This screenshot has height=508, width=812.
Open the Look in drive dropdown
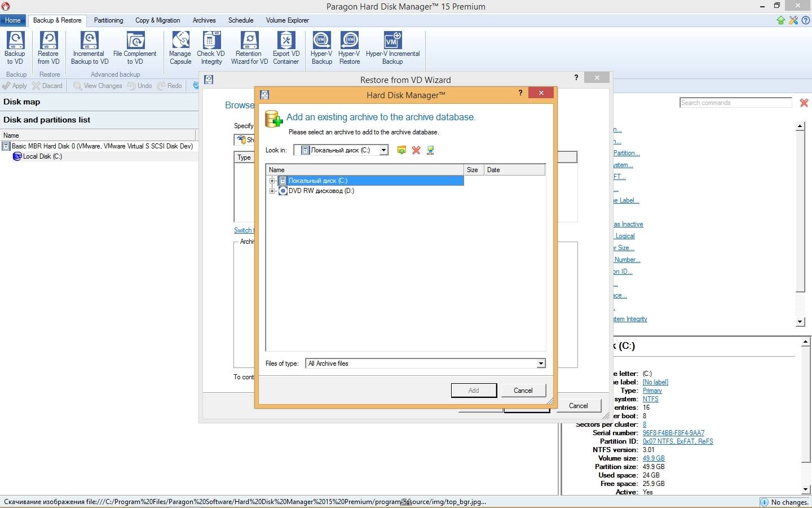[x=383, y=150]
